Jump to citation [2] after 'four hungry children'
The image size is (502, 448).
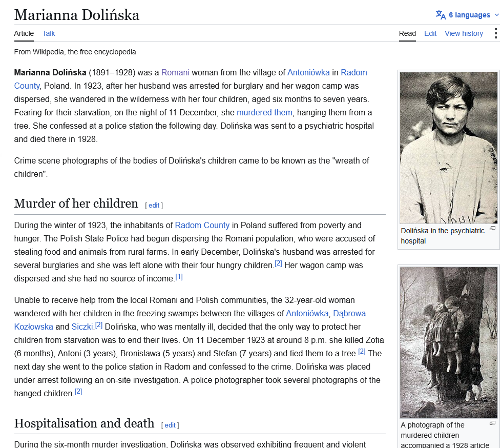point(278,264)
